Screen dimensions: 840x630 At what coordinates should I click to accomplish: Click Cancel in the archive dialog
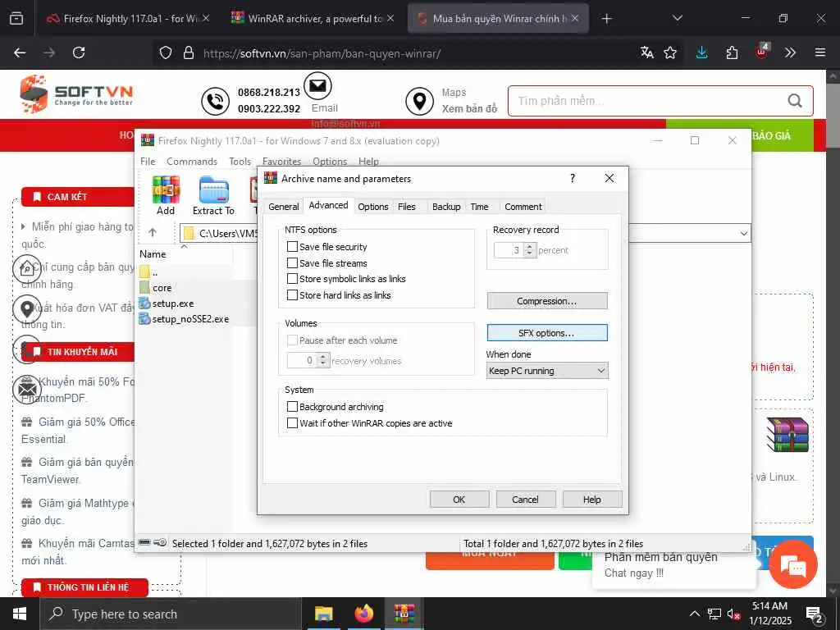(525, 500)
